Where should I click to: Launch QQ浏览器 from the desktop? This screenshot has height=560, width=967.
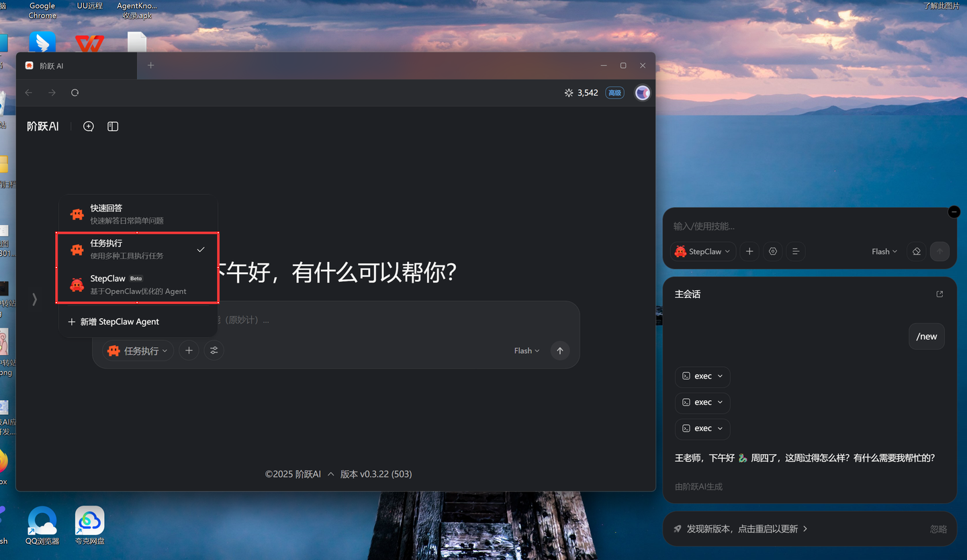click(x=42, y=526)
